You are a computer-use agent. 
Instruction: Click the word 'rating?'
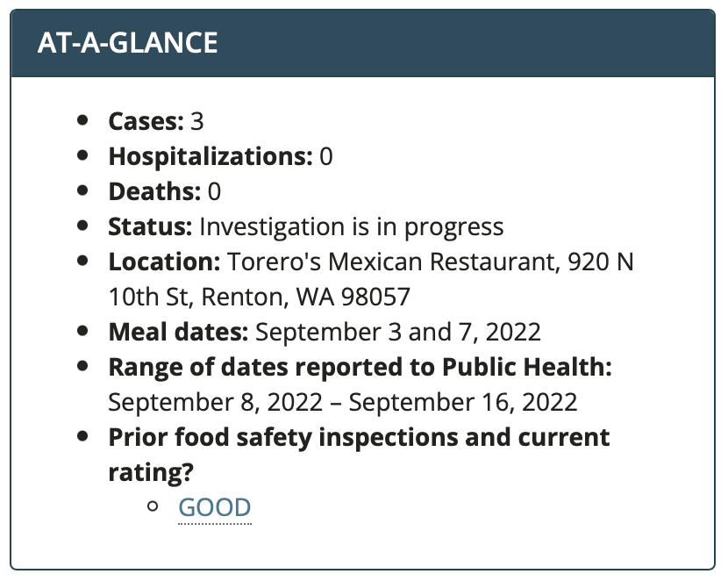[x=151, y=473]
